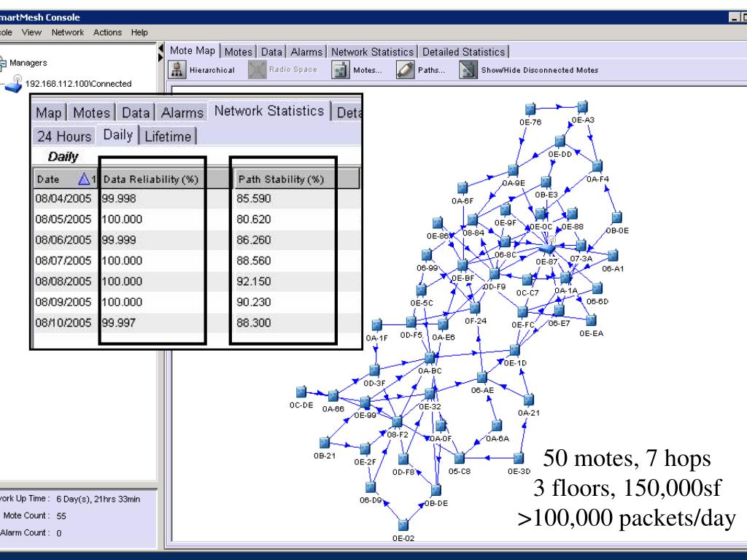Click the 99.998 data reliability value

tap(119, 198)
